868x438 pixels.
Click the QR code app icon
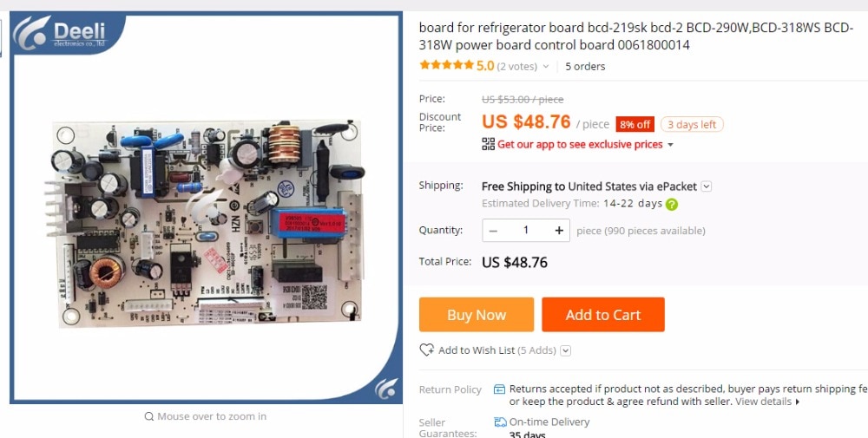click(x=488, y=144)
